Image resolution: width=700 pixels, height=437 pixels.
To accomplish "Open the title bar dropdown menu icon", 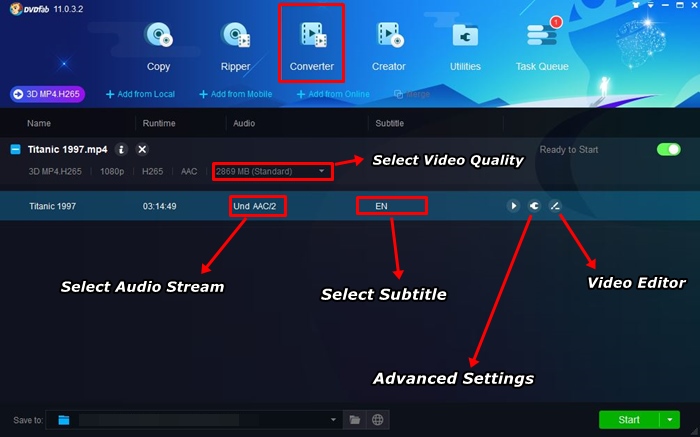I will pos(651,5).
